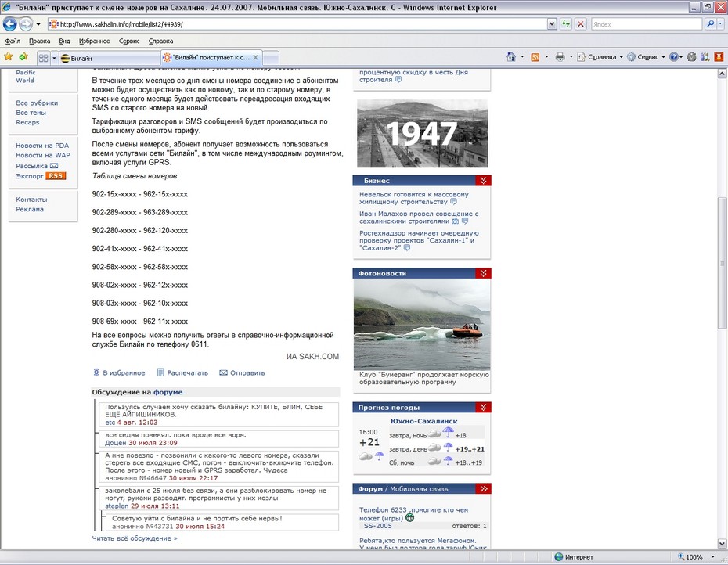Click the vertical page scrollbar thumb
This screenshot has width=728, height=565.
click(x=722, y=263)
